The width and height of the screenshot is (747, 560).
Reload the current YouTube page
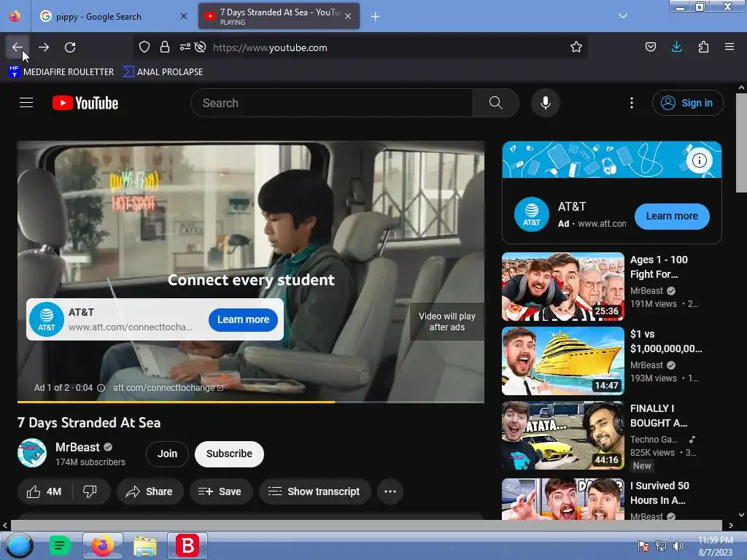coord(70,47)
